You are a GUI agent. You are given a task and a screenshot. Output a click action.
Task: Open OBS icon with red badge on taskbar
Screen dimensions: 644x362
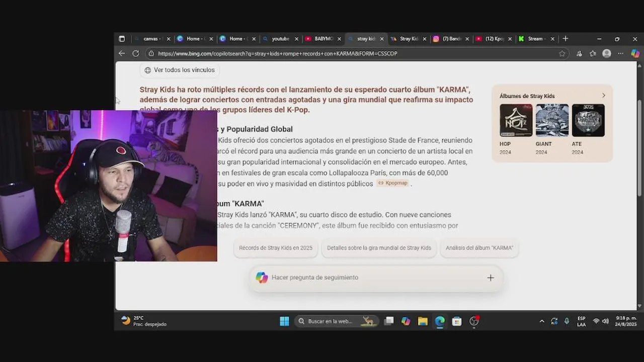click(x=474, y=321)
